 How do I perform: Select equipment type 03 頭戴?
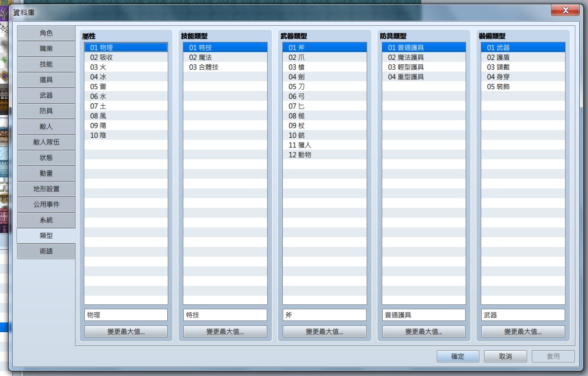tap(523, 67)
